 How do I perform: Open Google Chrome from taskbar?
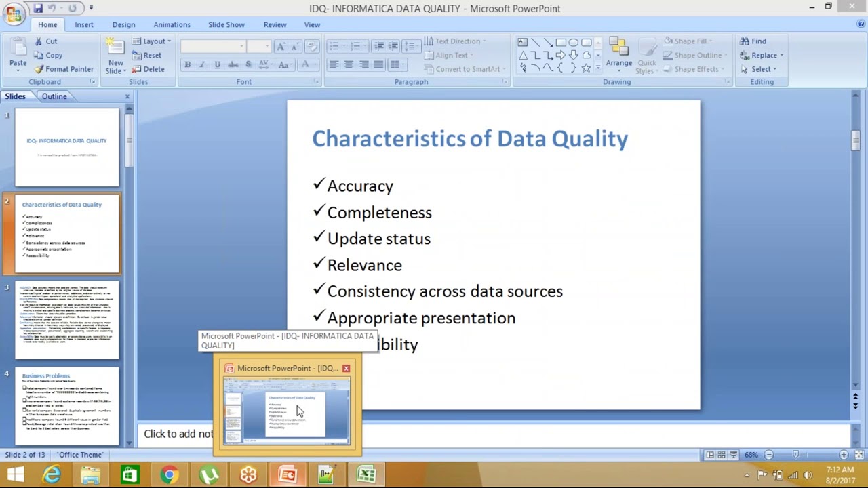click(170, 474)
